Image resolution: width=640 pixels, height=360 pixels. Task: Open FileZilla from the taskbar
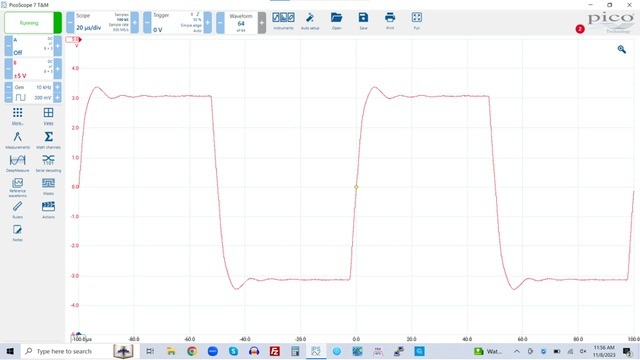274,351
